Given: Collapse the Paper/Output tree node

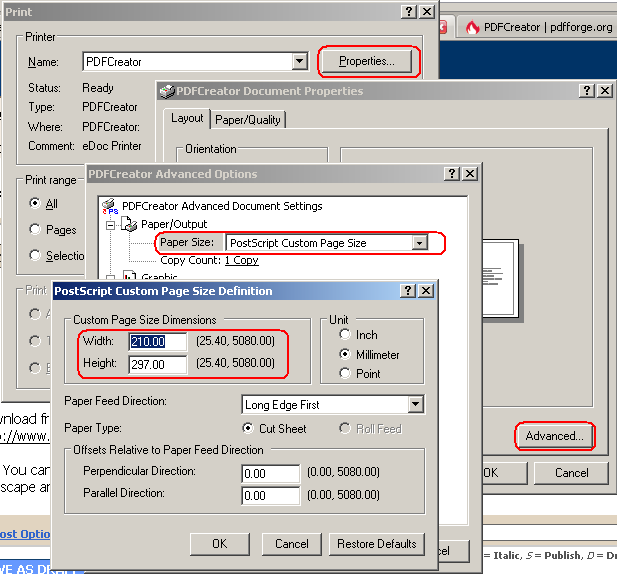Looking at the screenshot, I should [x=111, y=225].
